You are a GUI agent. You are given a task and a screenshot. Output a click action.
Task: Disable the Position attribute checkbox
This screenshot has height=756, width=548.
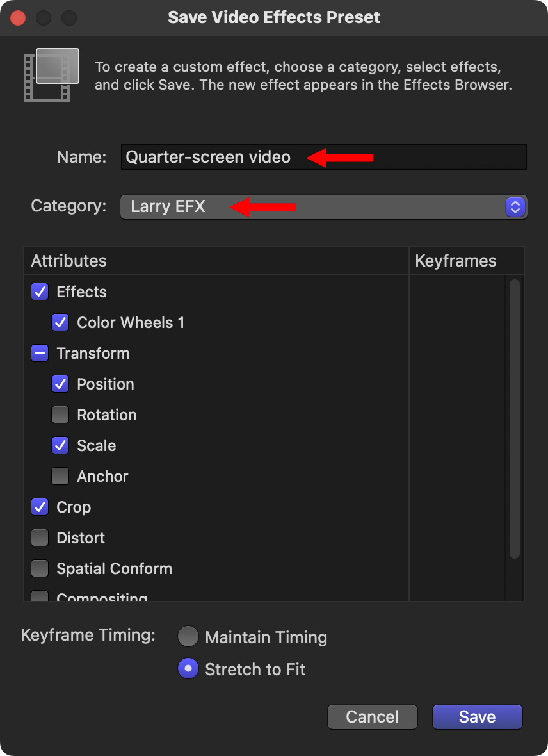[x=60, y=384]
